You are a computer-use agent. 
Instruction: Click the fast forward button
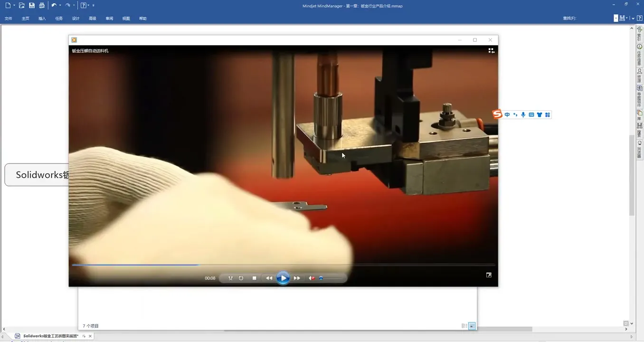297,278
